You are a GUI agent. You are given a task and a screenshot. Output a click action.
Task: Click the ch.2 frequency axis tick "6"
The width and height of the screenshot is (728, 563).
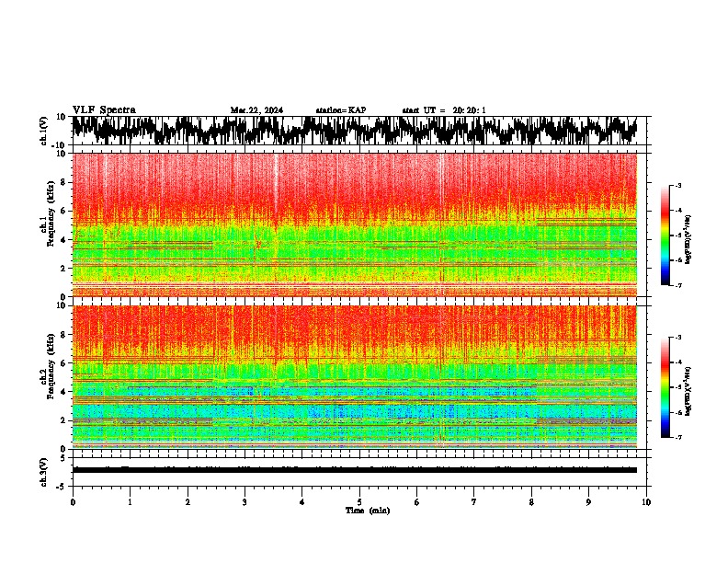[64, 363]
